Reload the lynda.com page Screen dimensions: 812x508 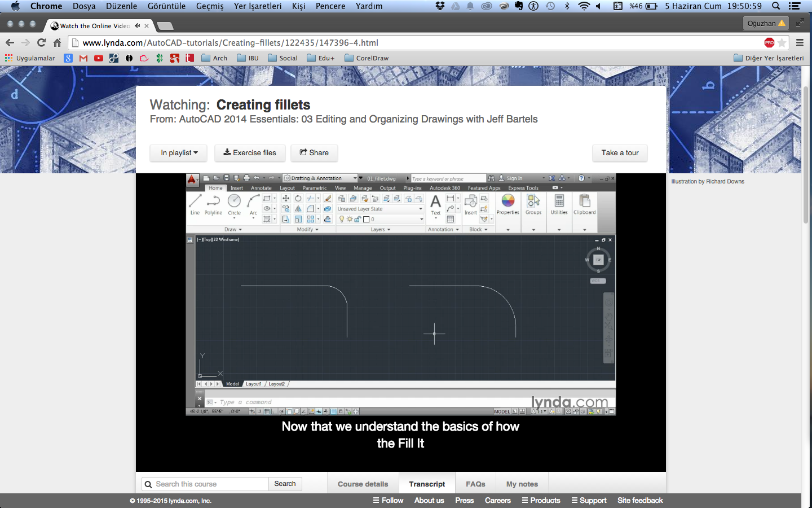[41, 42]
